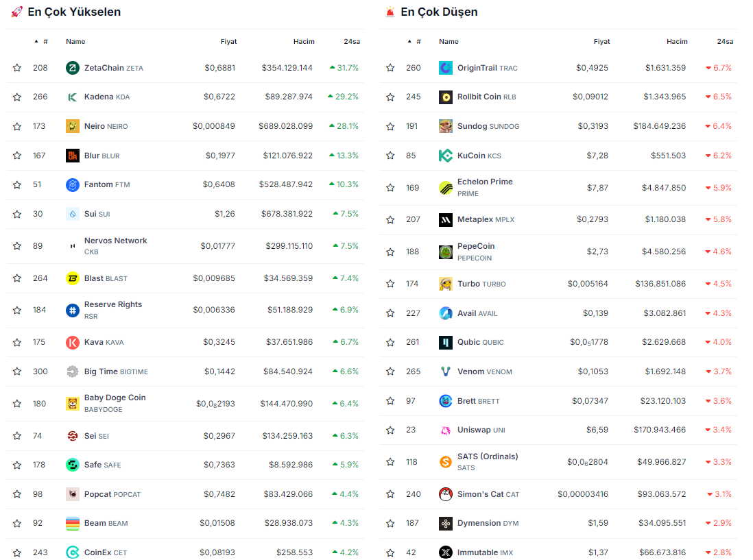
Task: Click the Immutable coin logo
Action: [445, 552]
